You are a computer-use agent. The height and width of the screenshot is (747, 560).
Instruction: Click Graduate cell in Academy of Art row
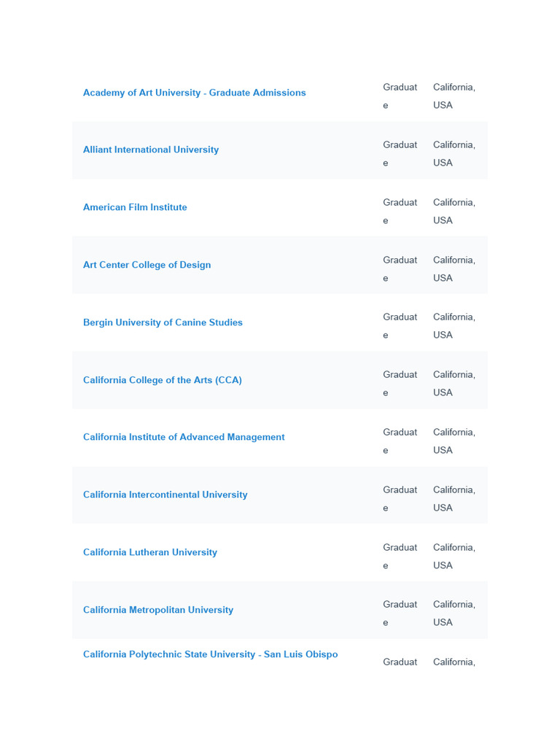tap(400, 96)
